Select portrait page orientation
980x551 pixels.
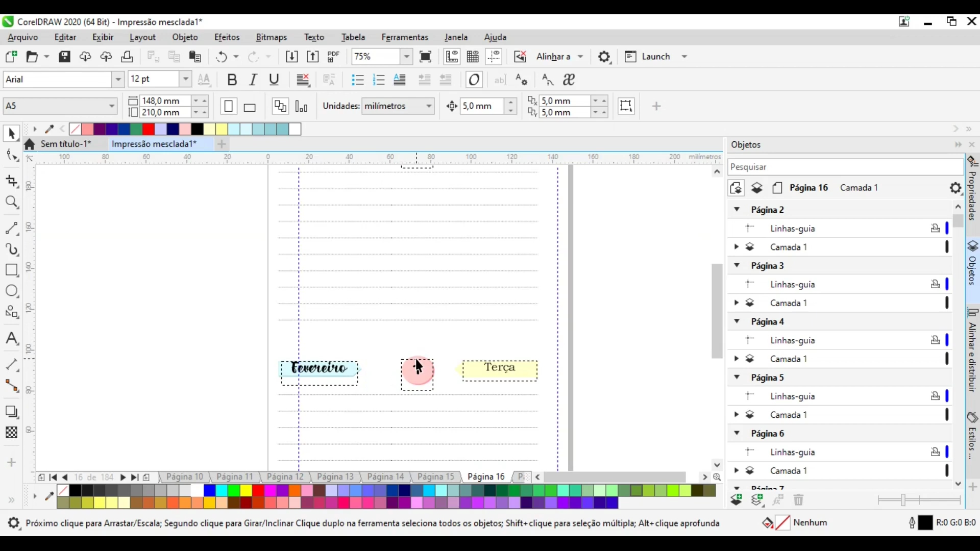click(x=228, y=106)
